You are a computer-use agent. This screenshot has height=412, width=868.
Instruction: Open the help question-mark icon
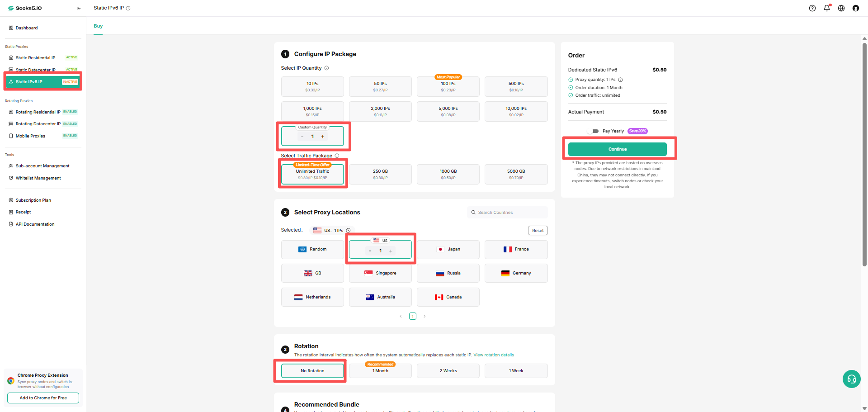click(x=812, y=8)
